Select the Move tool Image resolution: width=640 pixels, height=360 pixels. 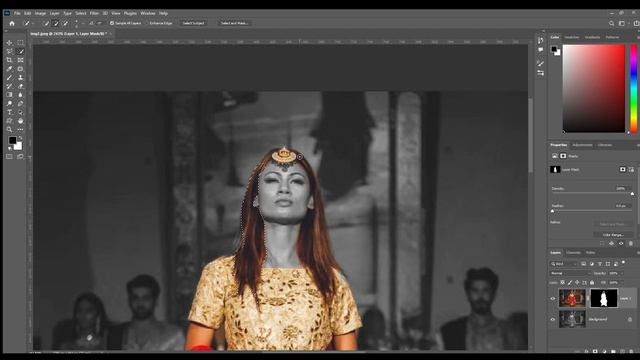[9, 43]
